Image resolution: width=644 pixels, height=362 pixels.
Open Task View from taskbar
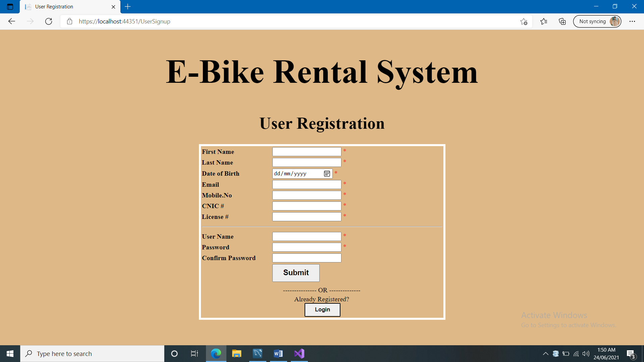[x=194, y=353]
